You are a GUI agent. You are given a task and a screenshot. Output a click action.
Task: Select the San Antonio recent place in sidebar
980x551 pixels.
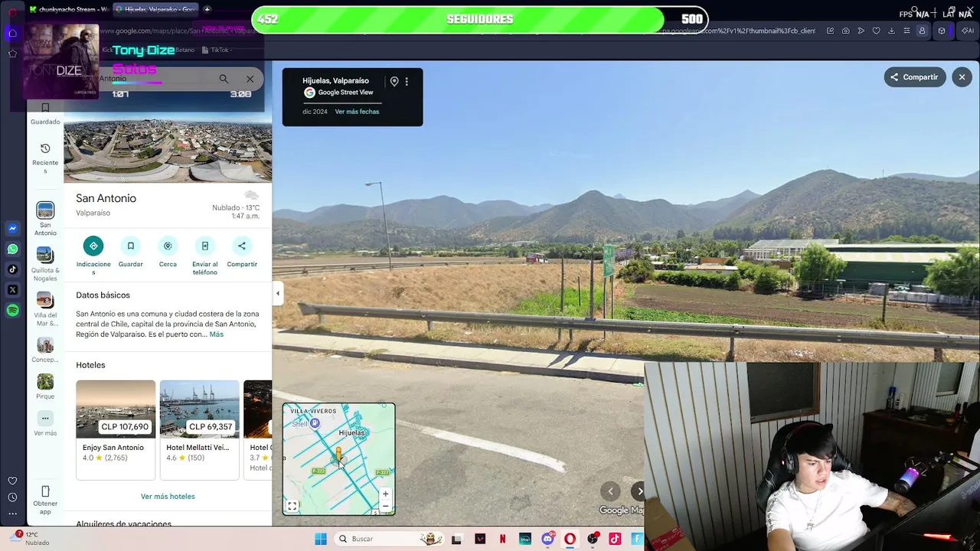pyautogui.click(x=45, y=218)
